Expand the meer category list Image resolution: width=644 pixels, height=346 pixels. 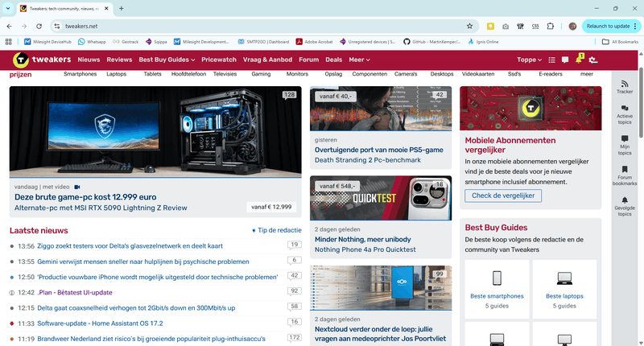587,74
